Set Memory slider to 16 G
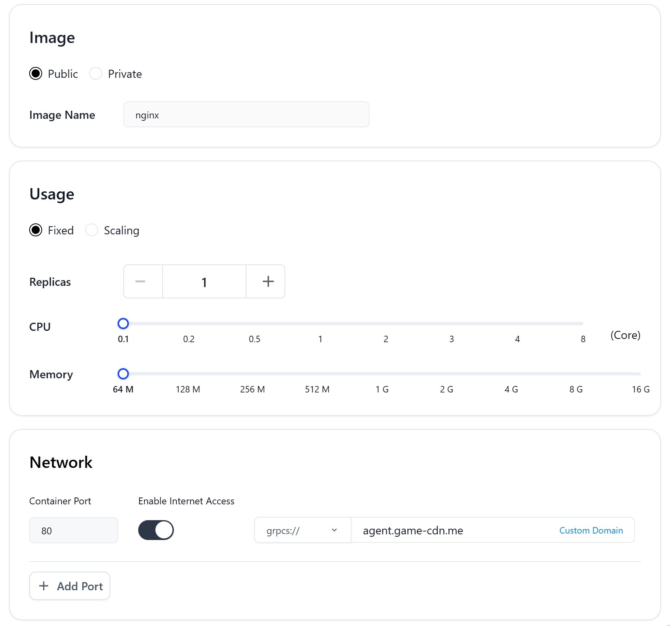672x628 pixels. (640, 374)
